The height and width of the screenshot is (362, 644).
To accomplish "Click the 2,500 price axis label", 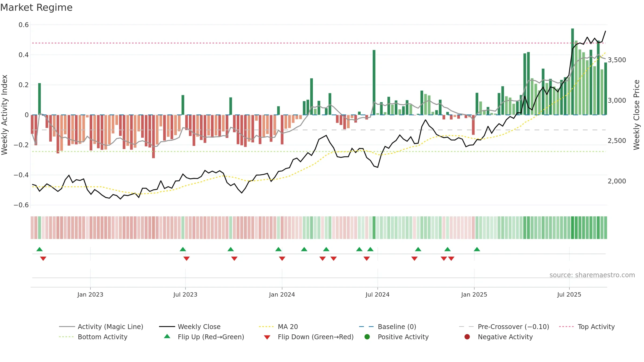I will (617, 141).
